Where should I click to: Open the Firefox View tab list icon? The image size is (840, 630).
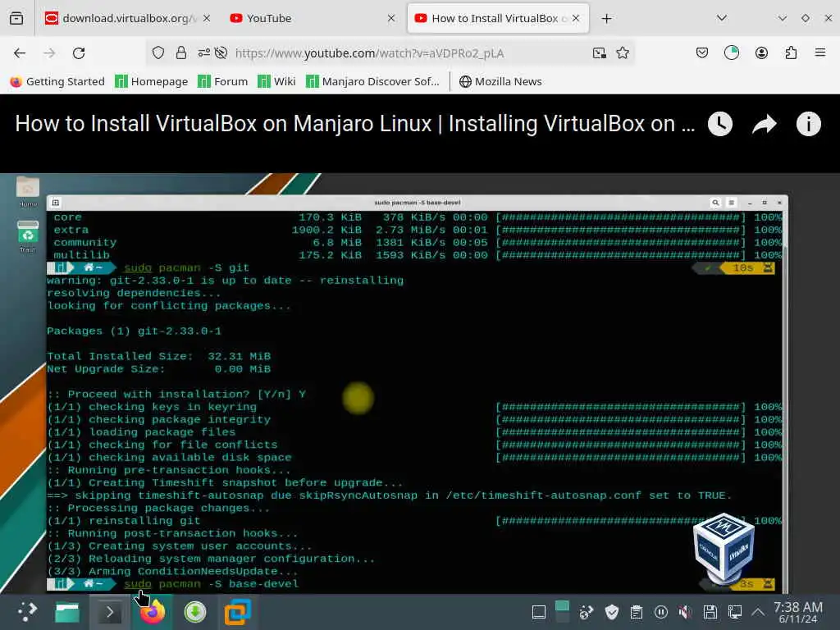coord(16,19)
